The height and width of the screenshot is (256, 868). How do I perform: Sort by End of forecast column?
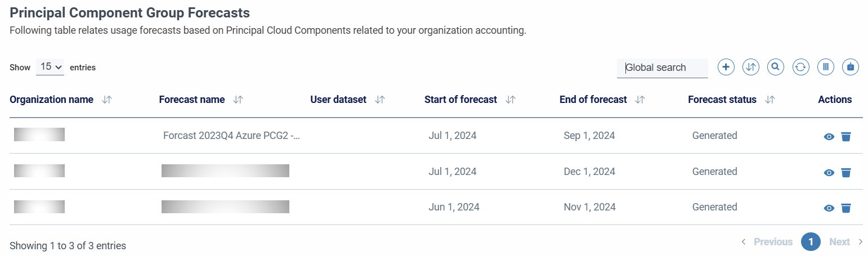pyautogui.click(x=640, y=100)
